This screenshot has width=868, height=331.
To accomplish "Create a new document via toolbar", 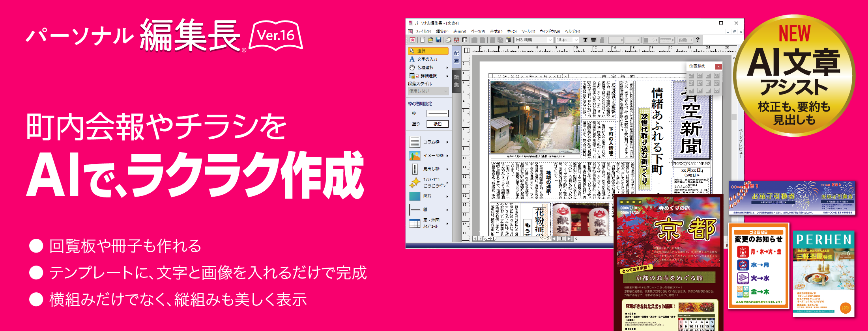I will 423,40.
